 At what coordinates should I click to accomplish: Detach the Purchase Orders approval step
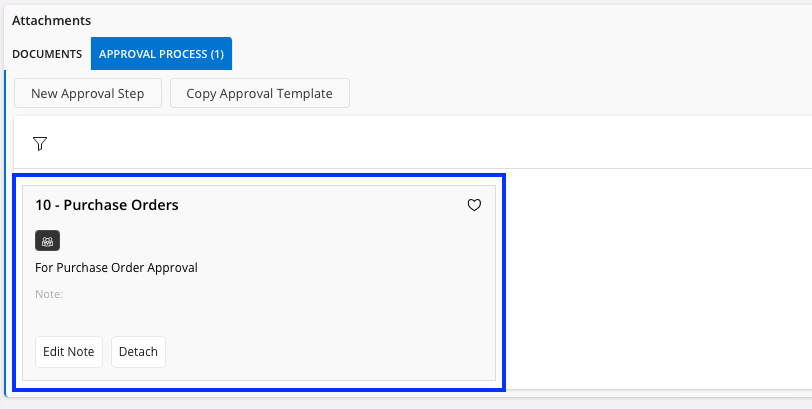(x=138, y=352)
